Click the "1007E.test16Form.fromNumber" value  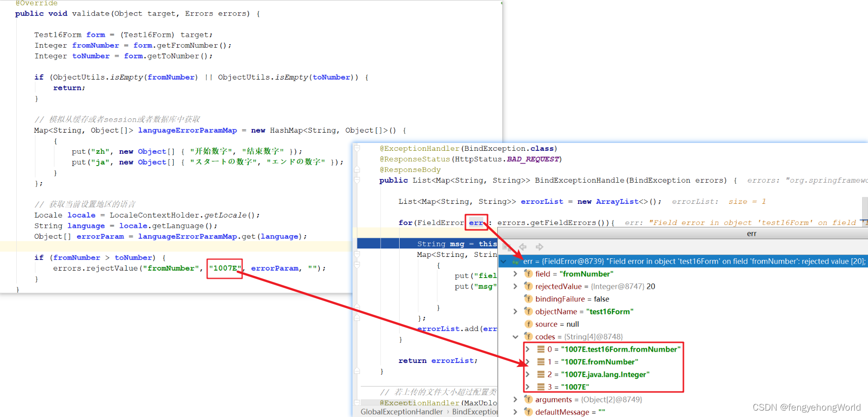point(621,349)
